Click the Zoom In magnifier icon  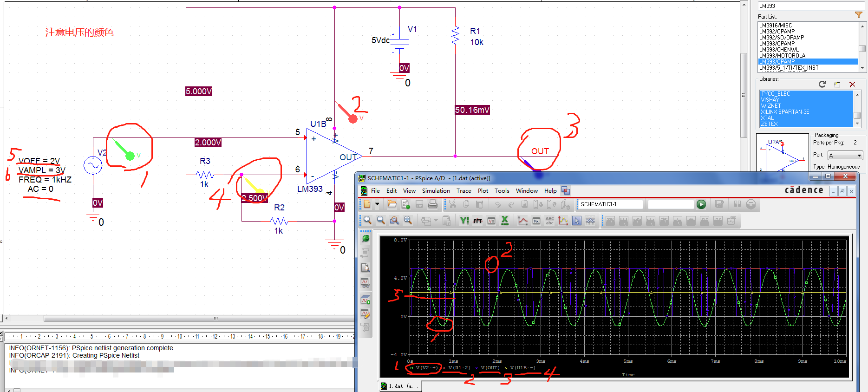click(x=367, y=221)
